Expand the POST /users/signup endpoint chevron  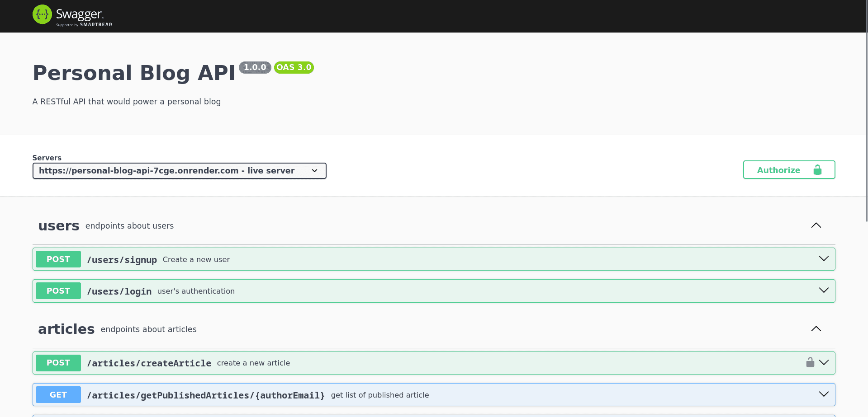[x=824, y=259]
